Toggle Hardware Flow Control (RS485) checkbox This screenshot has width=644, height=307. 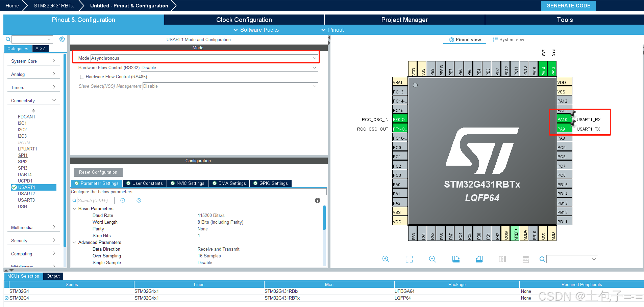click(x=82, y=77)
